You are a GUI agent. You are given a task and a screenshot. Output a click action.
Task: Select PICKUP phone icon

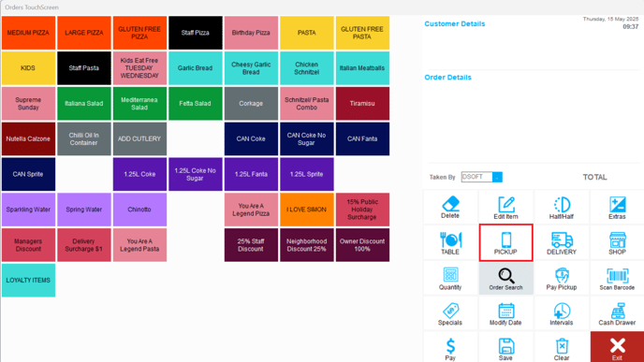[x=506, y=239]
